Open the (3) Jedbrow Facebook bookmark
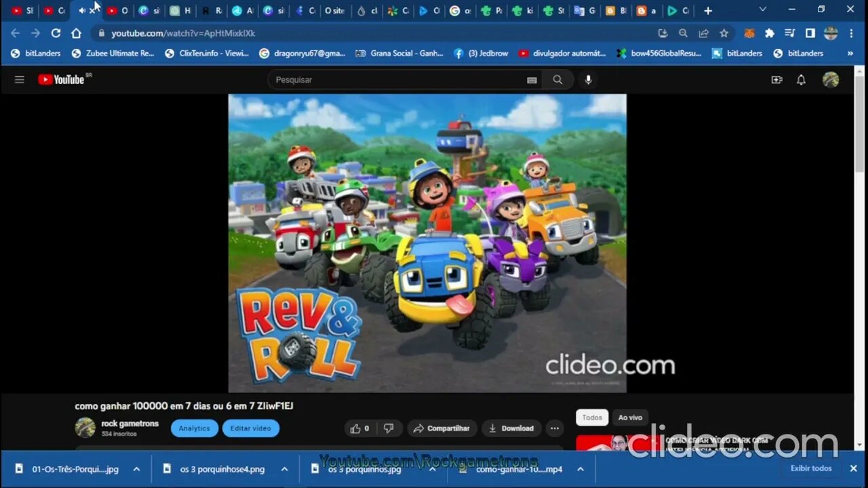 click(481, 54)
